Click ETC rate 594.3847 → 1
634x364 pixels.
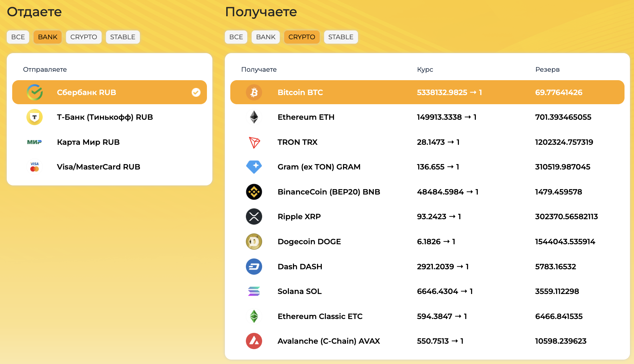click(x=442, y=316)
